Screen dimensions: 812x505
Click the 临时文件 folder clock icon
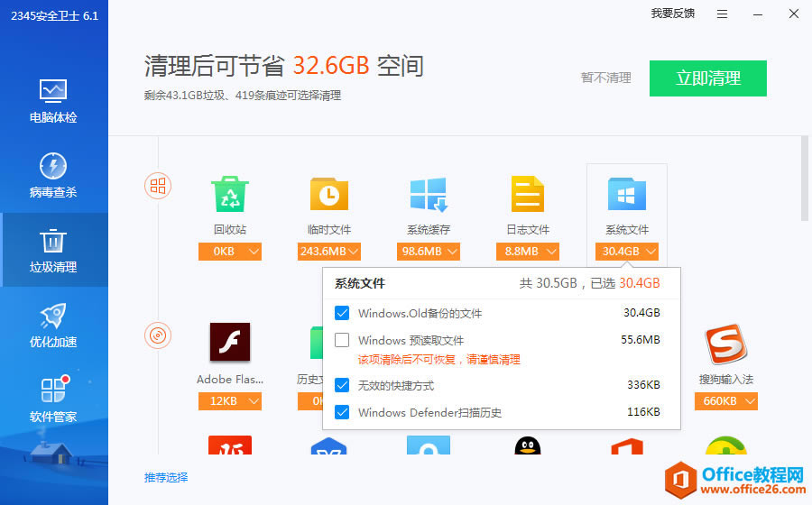click(329, 194)
